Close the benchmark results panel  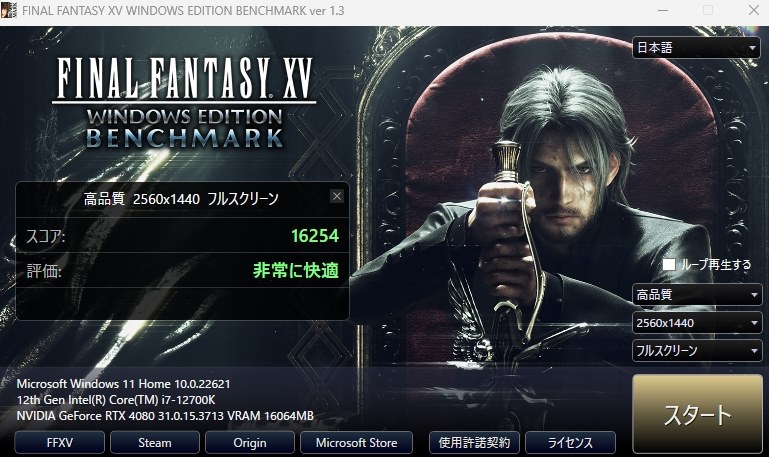pos(336,197)
